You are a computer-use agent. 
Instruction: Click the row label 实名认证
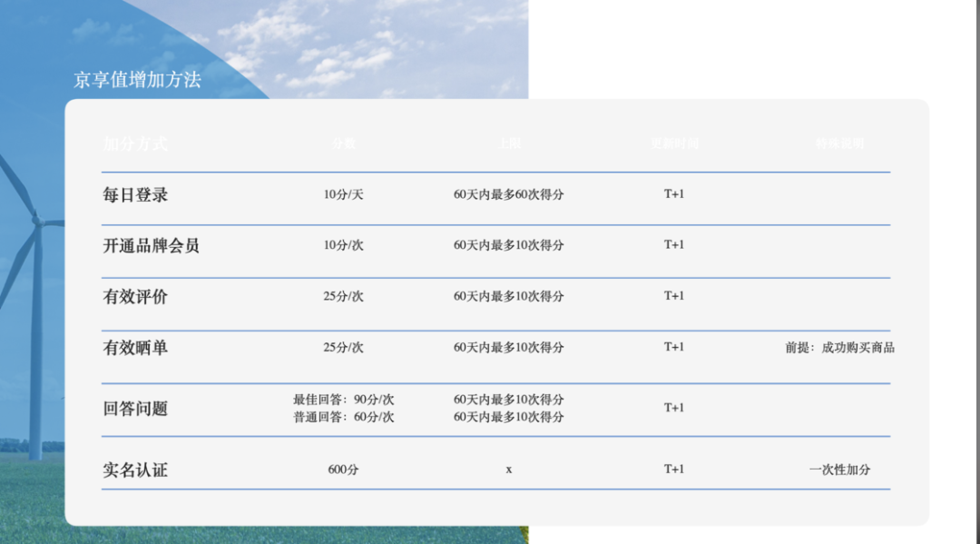pos(135,470)
